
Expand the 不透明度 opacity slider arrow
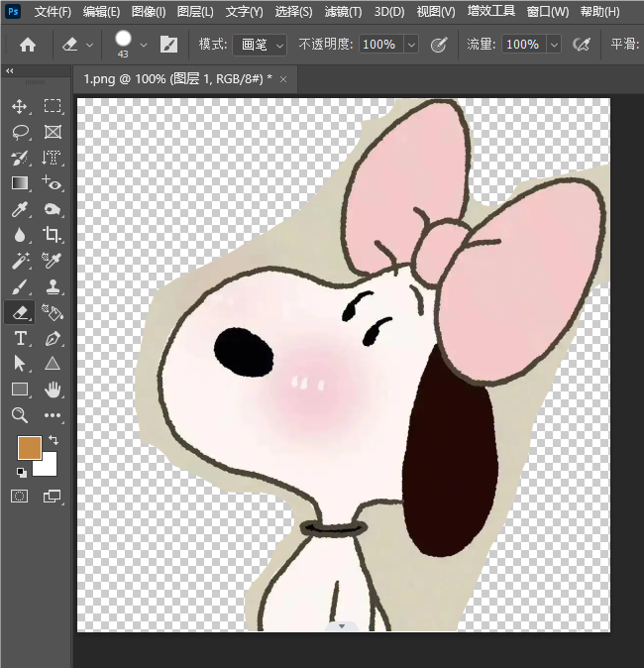[410, 45]
